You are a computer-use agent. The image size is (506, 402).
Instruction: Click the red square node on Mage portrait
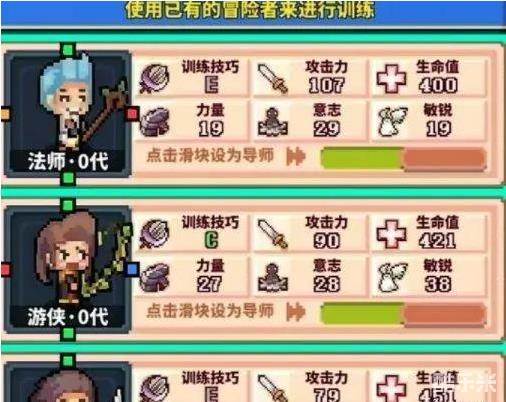pos(132,114)
